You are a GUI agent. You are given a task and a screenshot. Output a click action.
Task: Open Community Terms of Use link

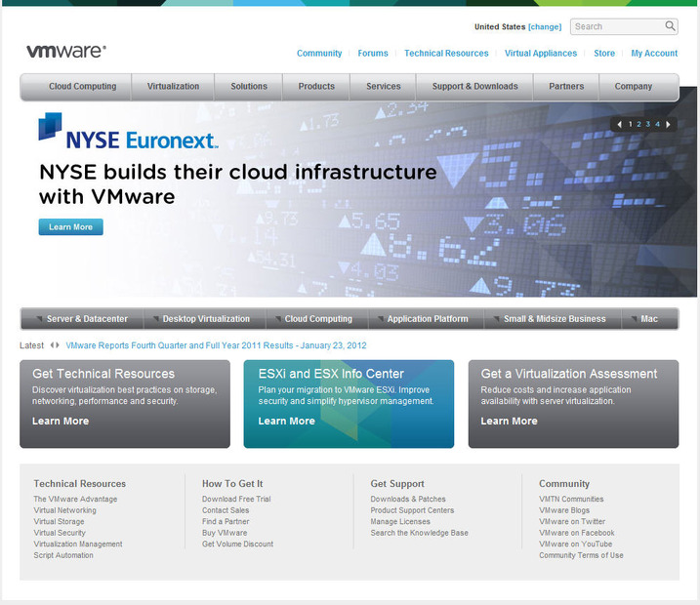581,555
